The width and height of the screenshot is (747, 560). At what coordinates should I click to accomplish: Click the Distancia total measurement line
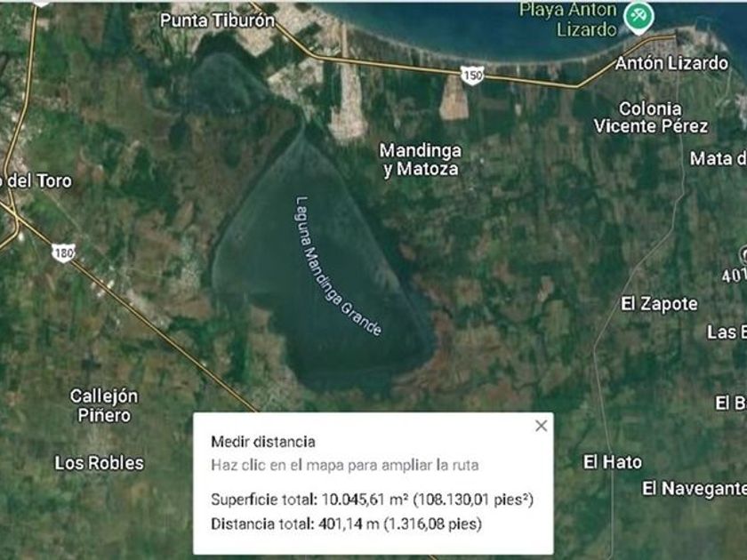pyautogui.click(x=346, y=524)
